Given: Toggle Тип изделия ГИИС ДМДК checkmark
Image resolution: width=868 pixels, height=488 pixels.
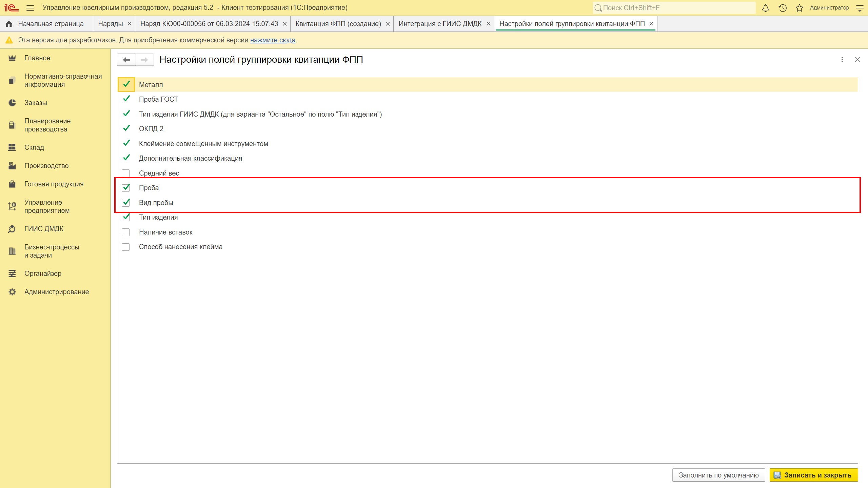Looking at the screenshot, I should (126, 114).
